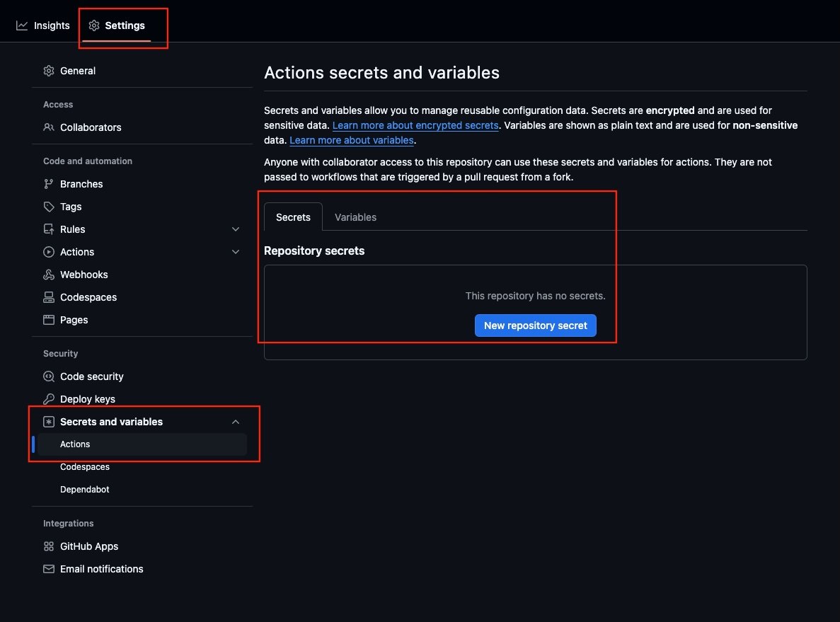The width and height of the screenshot is (840, 622).
Task: Click the General gear icon in sidebar
Action: click(x=49, y=71)
